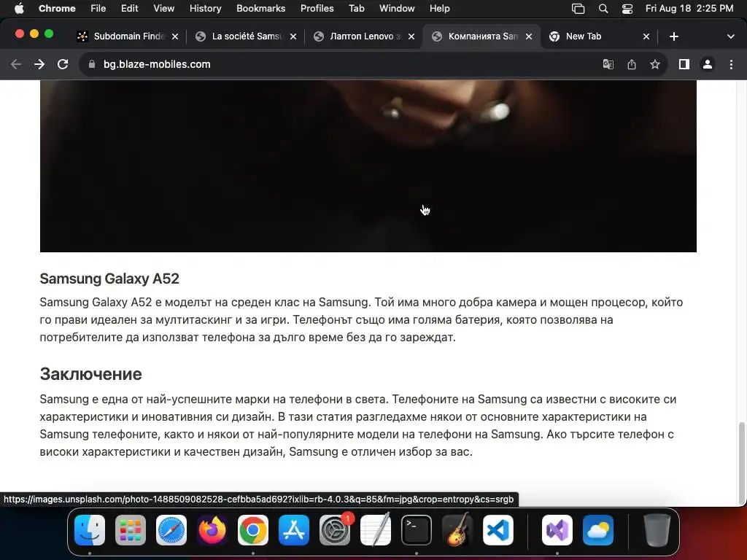
Task: Add a new tab with the plus button
Action: coord(673,36)
